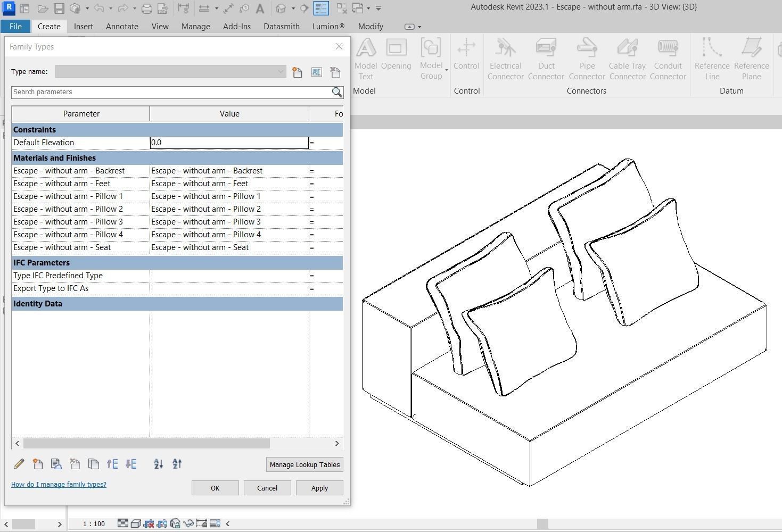Click the Detail Level icon in view control bar
The image size is (782, 532).
click(123, 523)
